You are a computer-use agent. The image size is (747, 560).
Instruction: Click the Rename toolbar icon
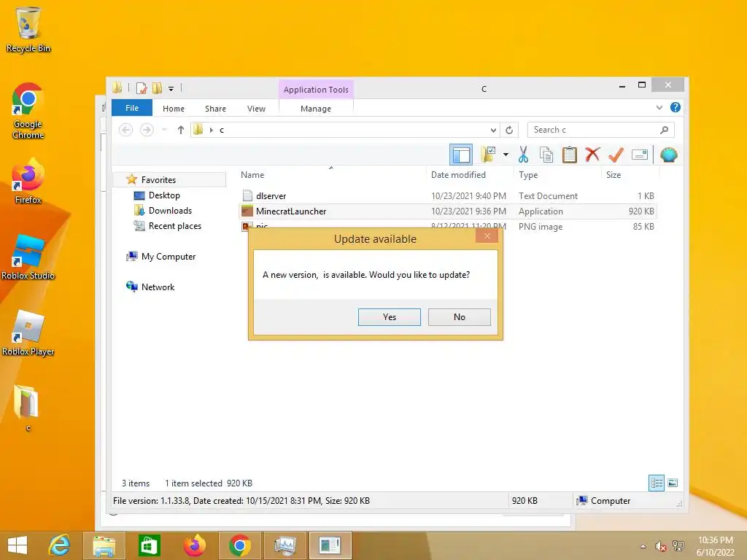639,155
